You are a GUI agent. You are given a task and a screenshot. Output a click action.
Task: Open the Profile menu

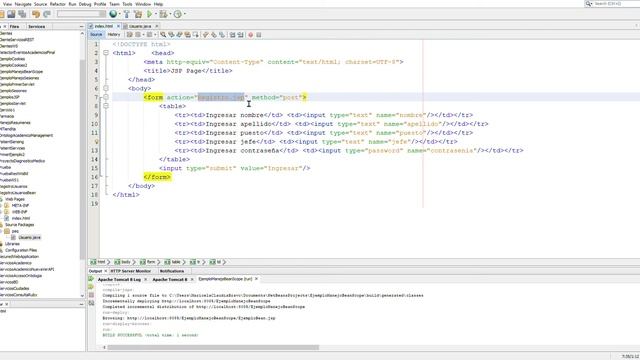(x=100, y=4)
